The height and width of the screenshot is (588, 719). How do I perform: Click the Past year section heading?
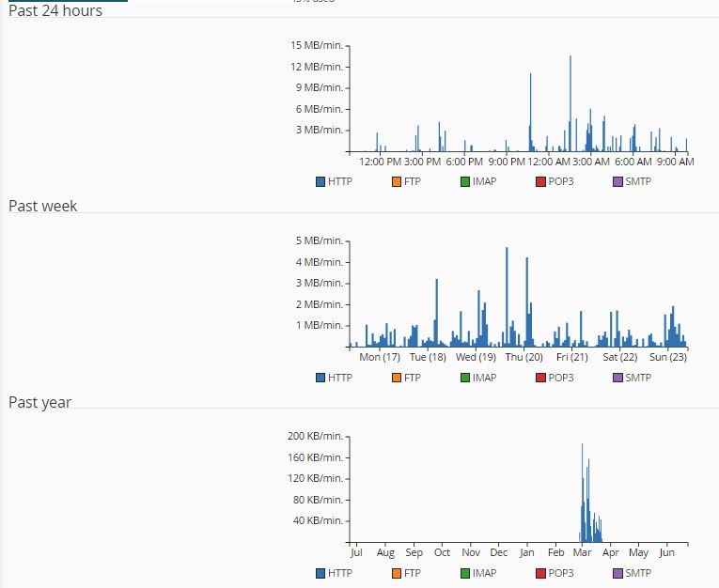tap(39, 402)
